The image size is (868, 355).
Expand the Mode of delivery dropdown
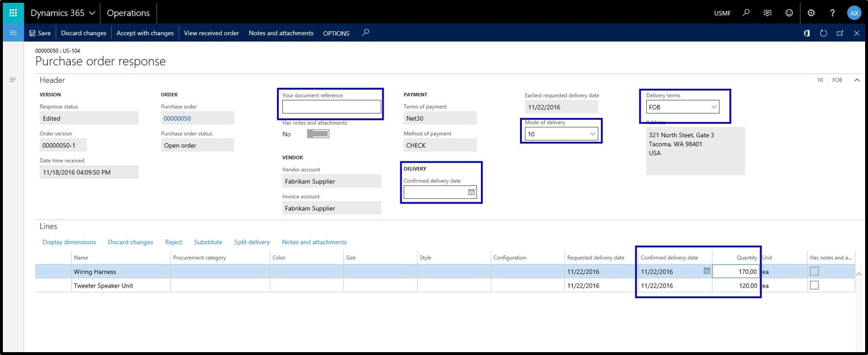pos(593,134)
